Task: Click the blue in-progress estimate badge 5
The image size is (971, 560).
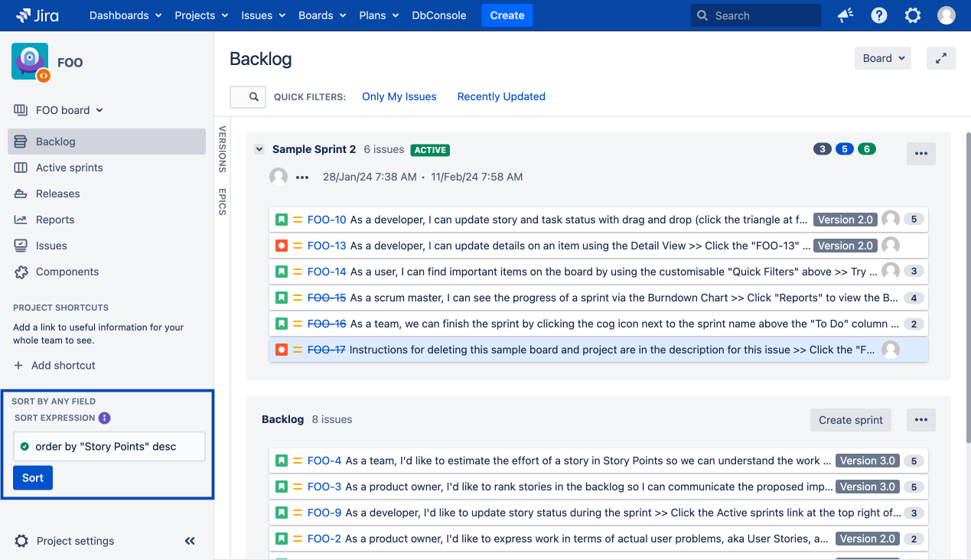Action: click(x=845, y=149)
